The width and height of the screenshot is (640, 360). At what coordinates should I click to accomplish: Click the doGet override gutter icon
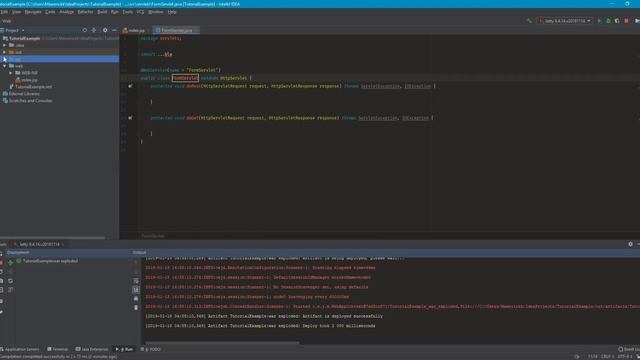(x=130, y=118)
